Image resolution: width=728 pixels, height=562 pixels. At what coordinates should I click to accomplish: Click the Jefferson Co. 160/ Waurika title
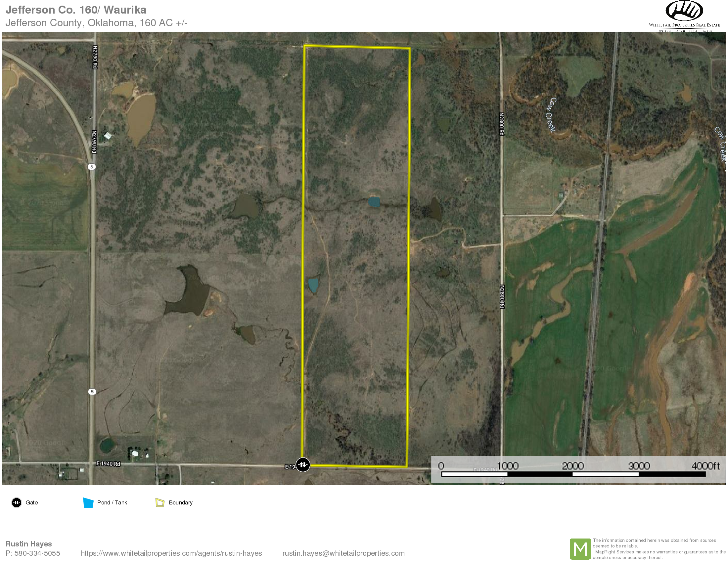pyautogui.click(x=76, y=10)
